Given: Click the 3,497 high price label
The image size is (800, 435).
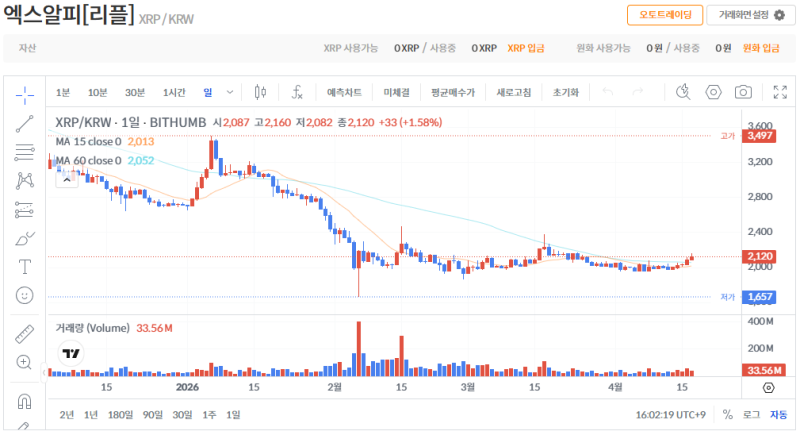Looking at the screenshot, I should [x=759, y=136].
